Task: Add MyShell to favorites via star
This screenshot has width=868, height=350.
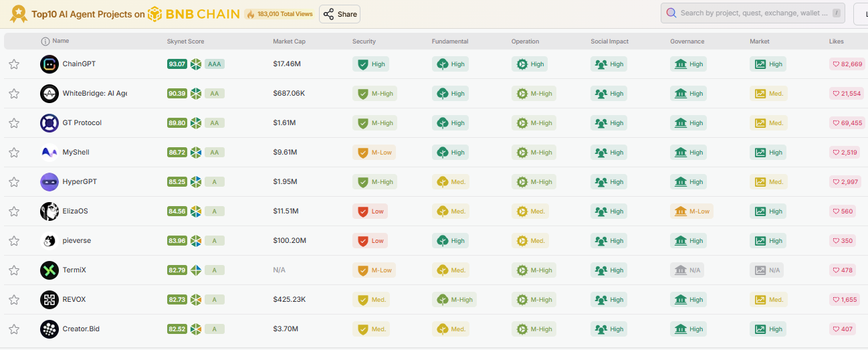Action: click(13, 153)
